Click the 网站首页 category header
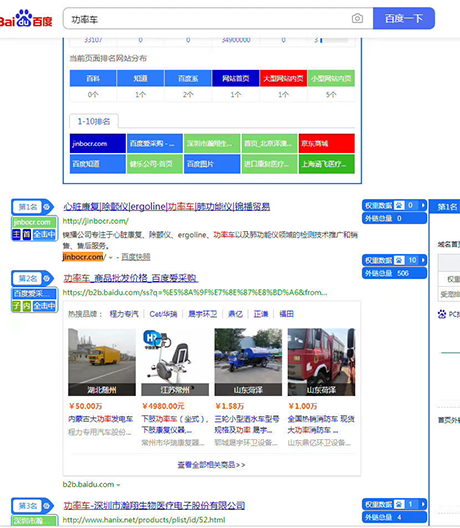 pyautogui.click(x=236, y=78)
